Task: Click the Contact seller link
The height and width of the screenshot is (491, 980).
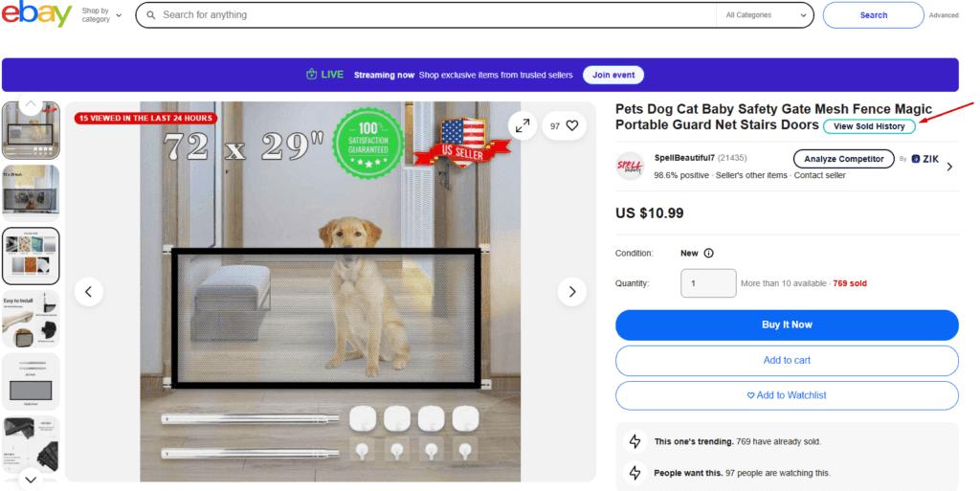Action: (819, 175)
